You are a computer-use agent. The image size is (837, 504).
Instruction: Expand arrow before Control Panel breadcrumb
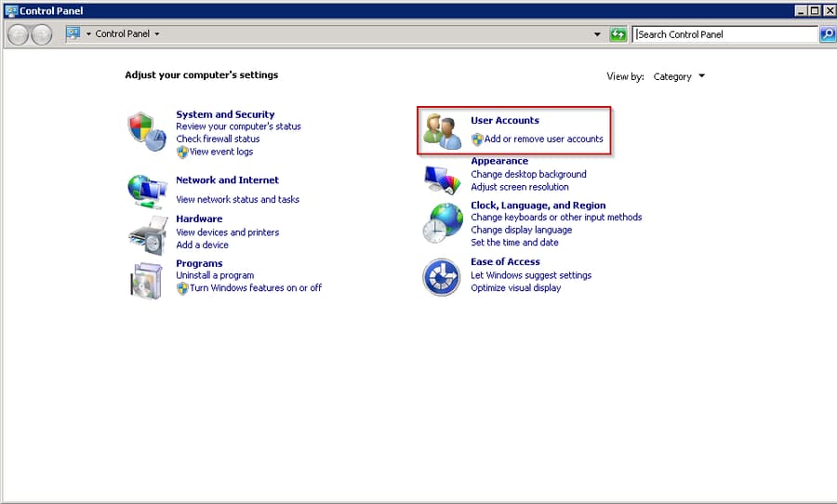(x=88, y=33)
